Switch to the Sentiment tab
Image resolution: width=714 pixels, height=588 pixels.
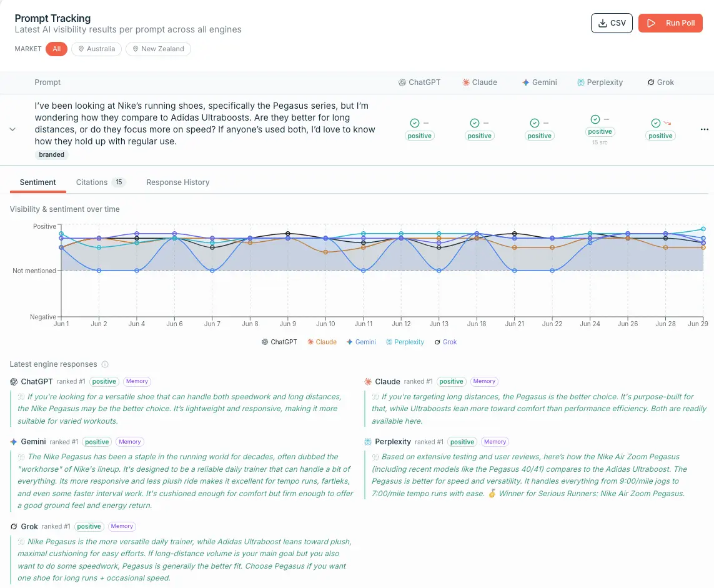(38, 182)
